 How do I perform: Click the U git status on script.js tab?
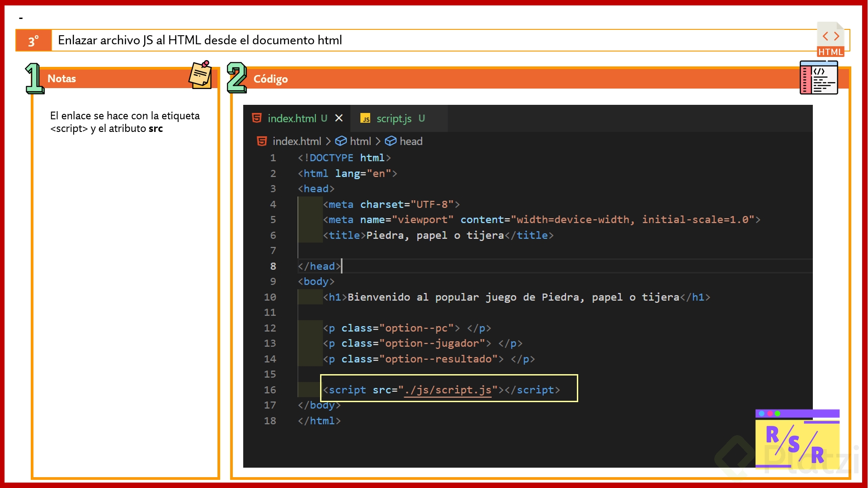[x=422, y=118]
